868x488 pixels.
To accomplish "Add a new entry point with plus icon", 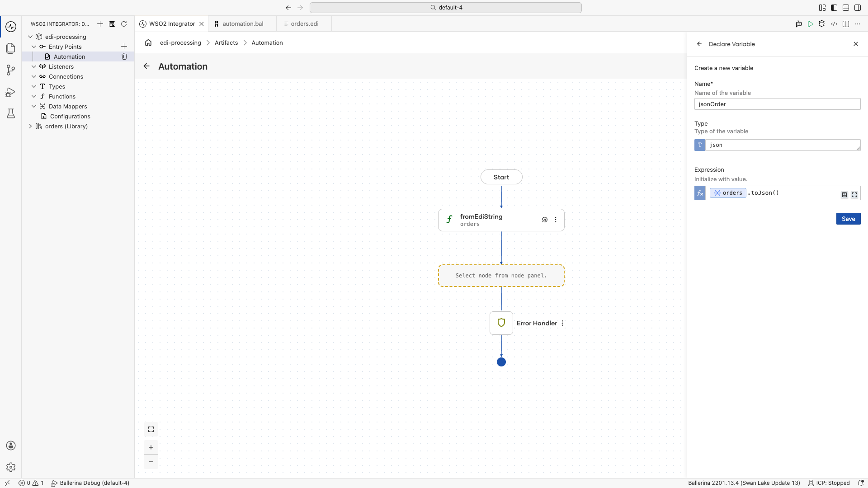I will tap(124, 47).
